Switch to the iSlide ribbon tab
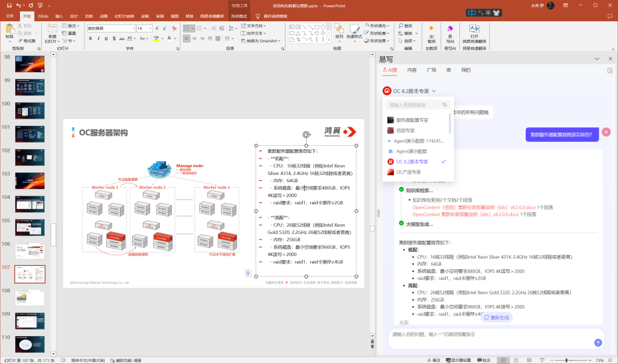618x364 pixels. tap(43, 16)
